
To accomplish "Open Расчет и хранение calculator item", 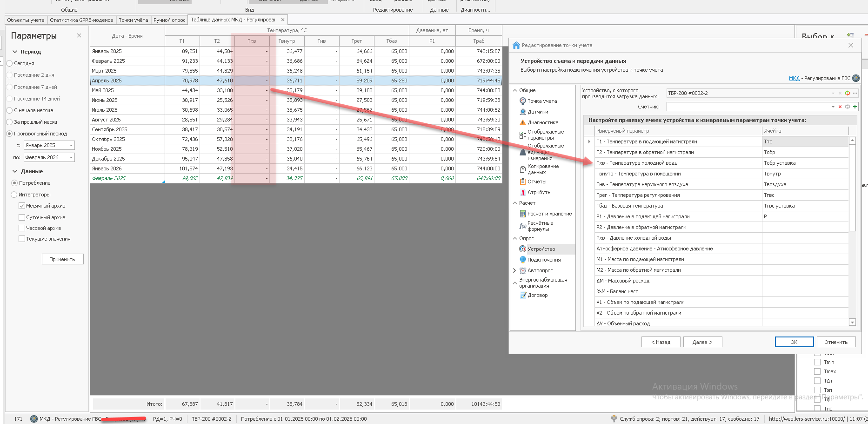I will click(x=549, y=214).
